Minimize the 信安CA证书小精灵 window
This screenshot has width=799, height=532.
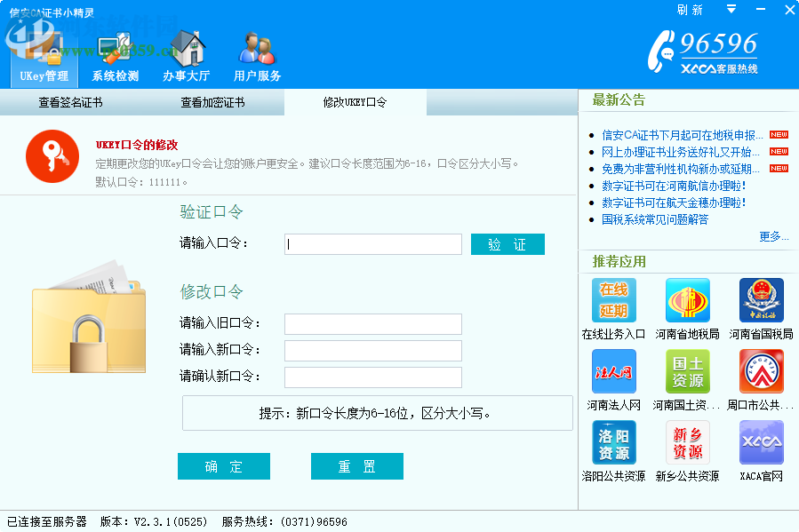click(760, 9)
